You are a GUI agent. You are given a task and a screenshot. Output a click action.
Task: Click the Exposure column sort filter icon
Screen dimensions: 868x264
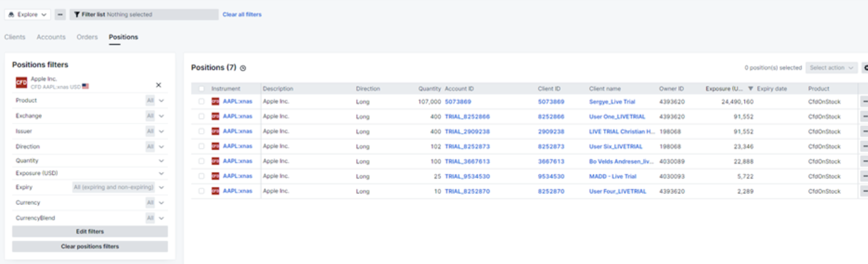coord(751,89)
